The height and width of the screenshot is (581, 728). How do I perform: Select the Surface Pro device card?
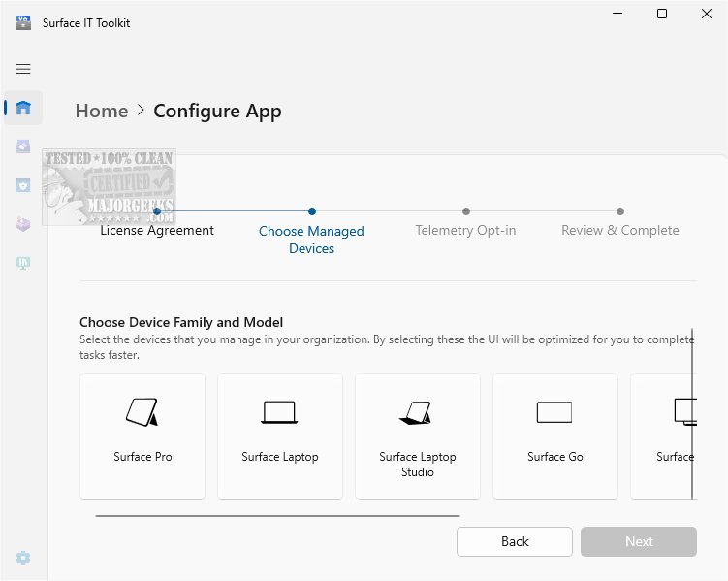[x=142, y=436]
